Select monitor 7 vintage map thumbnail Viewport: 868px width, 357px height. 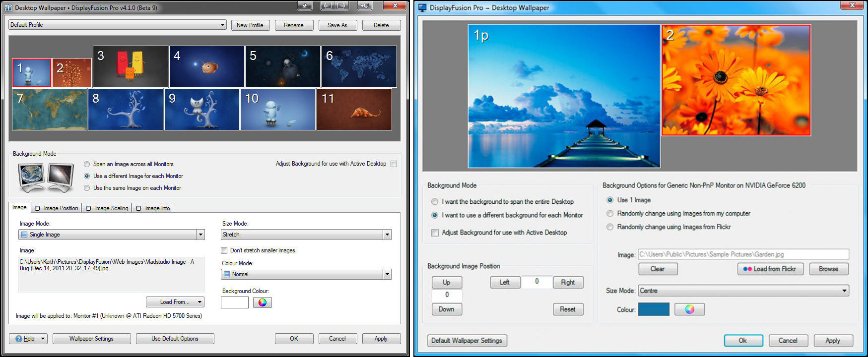coord(50,110)
